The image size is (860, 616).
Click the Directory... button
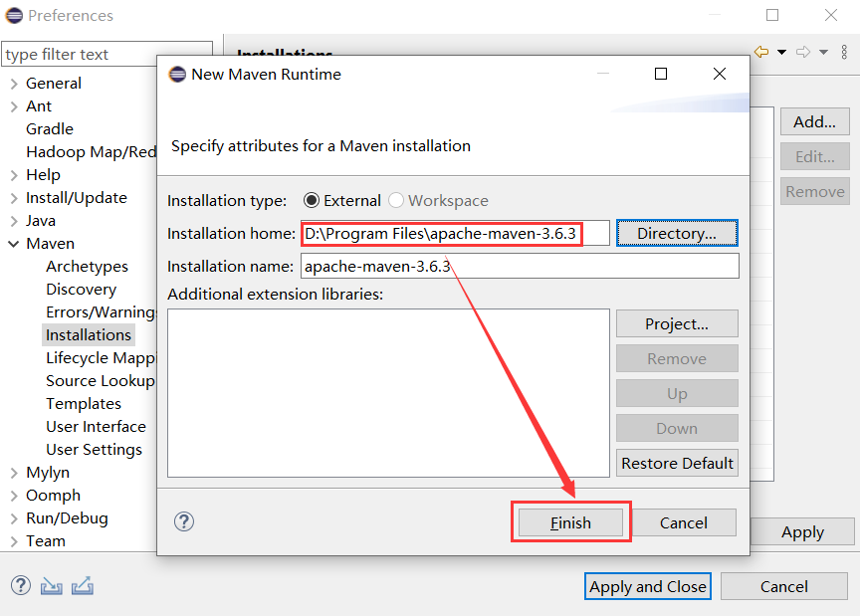click(677, 233)
